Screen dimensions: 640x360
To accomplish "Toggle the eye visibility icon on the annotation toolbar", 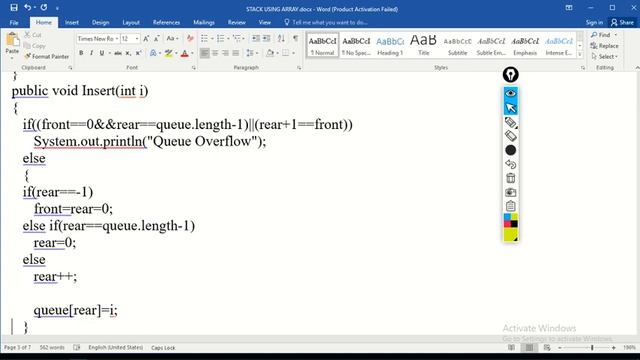I will (x=511, y=93).
